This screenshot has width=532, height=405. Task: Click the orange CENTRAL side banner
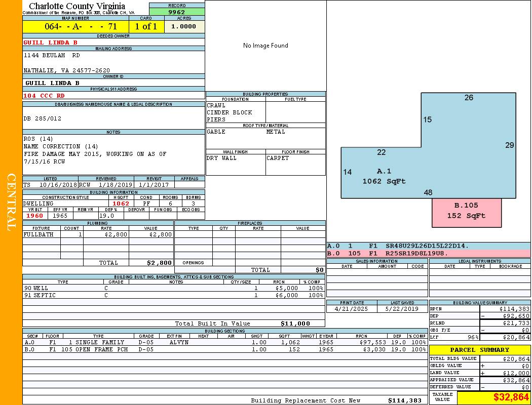[x=11, y=202]
